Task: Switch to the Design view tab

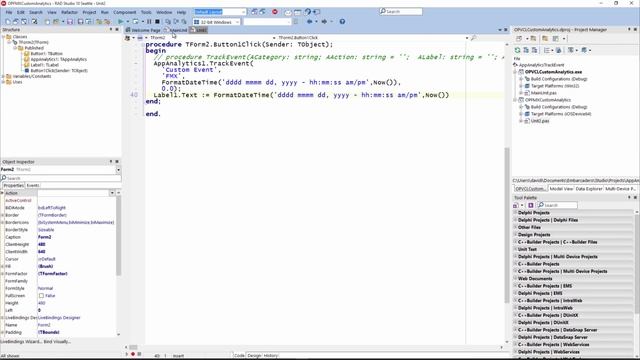Action: click(254, 356)
